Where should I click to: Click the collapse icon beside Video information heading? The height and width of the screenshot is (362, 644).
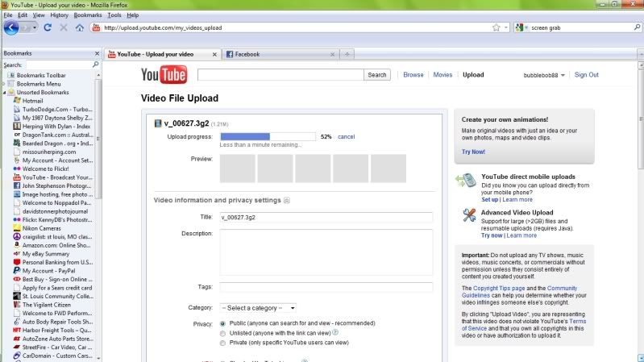coord(287,201)
